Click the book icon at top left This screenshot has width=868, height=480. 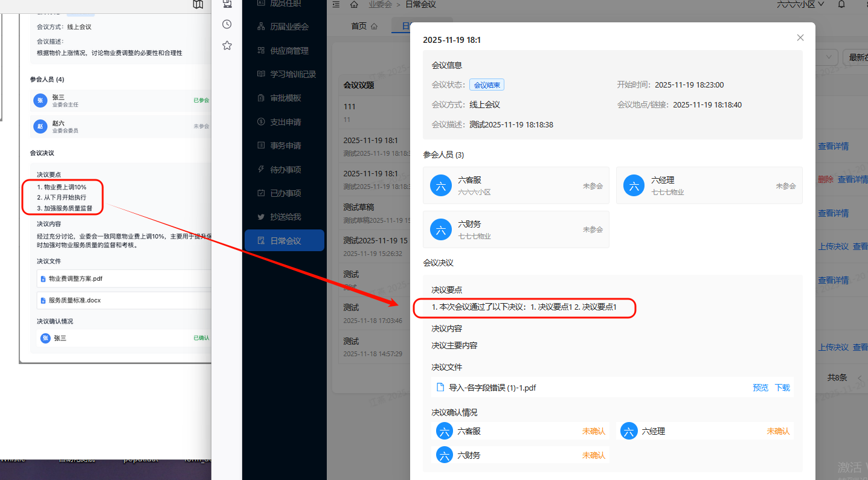[198, 5]
